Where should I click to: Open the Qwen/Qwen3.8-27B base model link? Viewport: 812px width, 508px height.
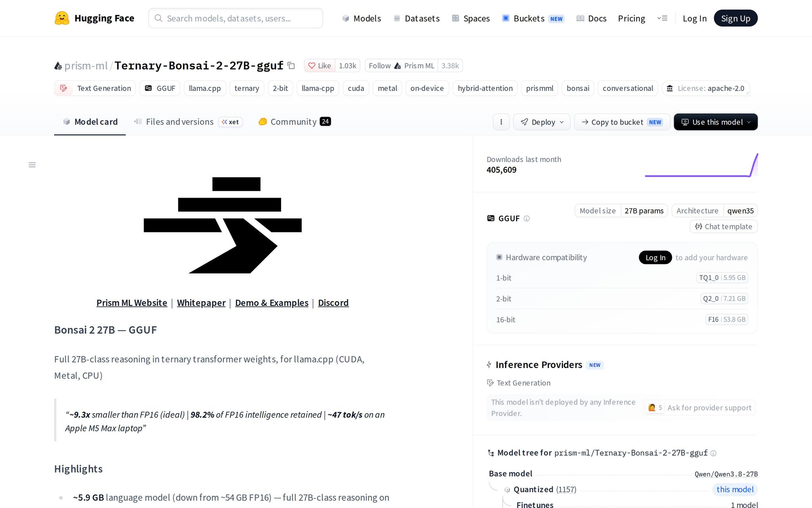(x=726, y=474)
